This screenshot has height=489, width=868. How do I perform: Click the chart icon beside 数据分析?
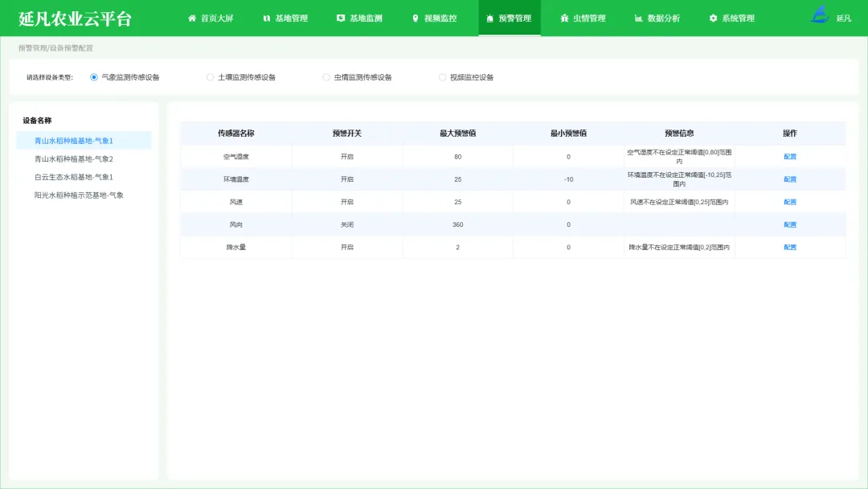point(638,18)
